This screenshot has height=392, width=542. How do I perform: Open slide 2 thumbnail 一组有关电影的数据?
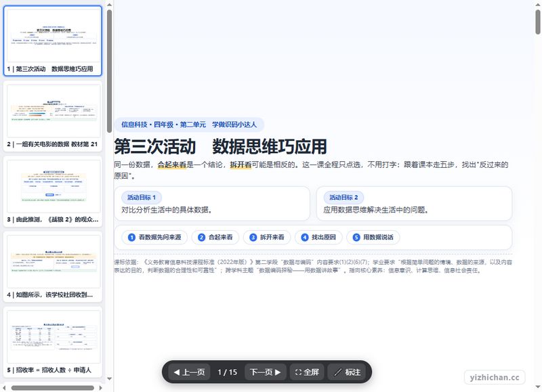pyautogui.click(x=53, y=116)
